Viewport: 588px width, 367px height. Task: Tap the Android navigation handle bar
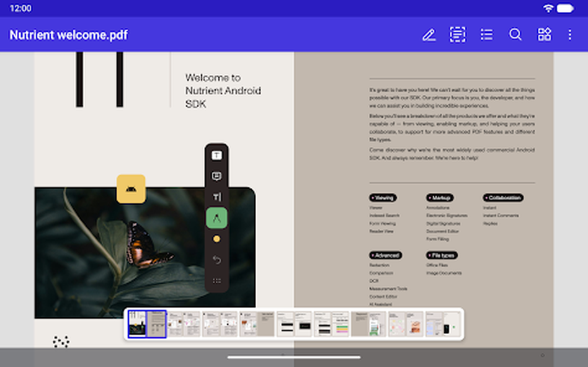tap(294, 357)
